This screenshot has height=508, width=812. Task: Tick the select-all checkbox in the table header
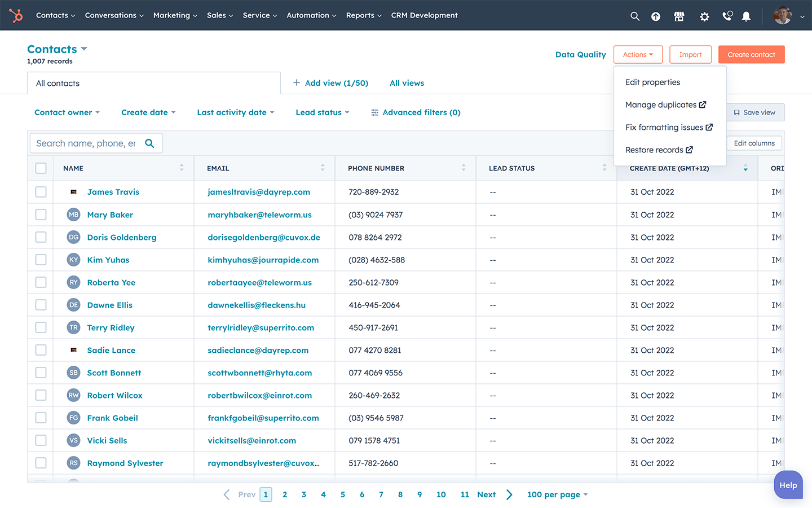coord(41,168)
